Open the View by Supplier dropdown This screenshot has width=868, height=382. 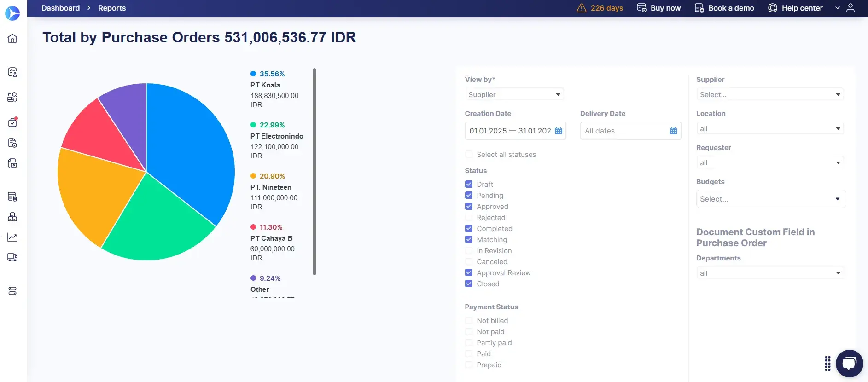pyautogui.click(x=514, y=94)
